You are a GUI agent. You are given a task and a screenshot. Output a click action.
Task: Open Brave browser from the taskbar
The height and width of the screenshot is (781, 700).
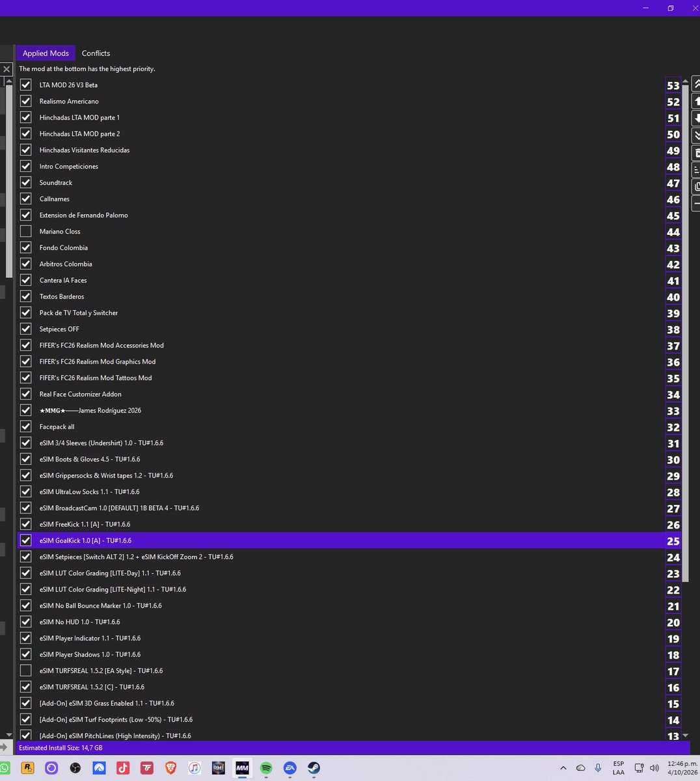click(170, 768)
